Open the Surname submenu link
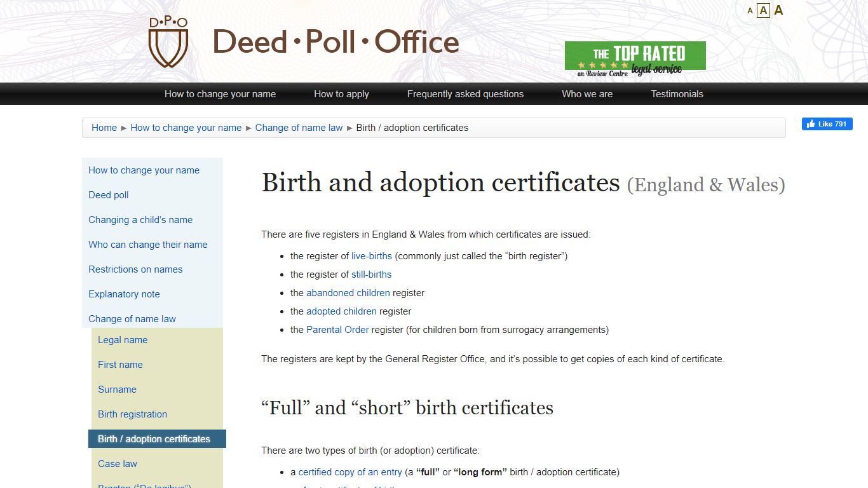 (117, 390)
